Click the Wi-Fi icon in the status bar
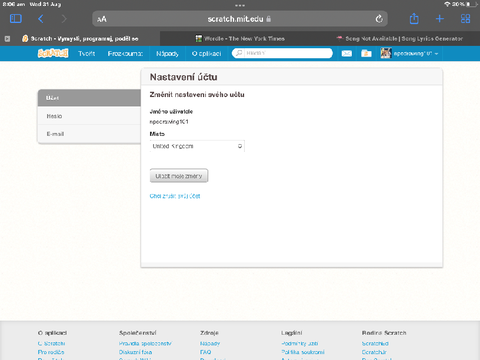The image size is (480, 360). (447, 4)
